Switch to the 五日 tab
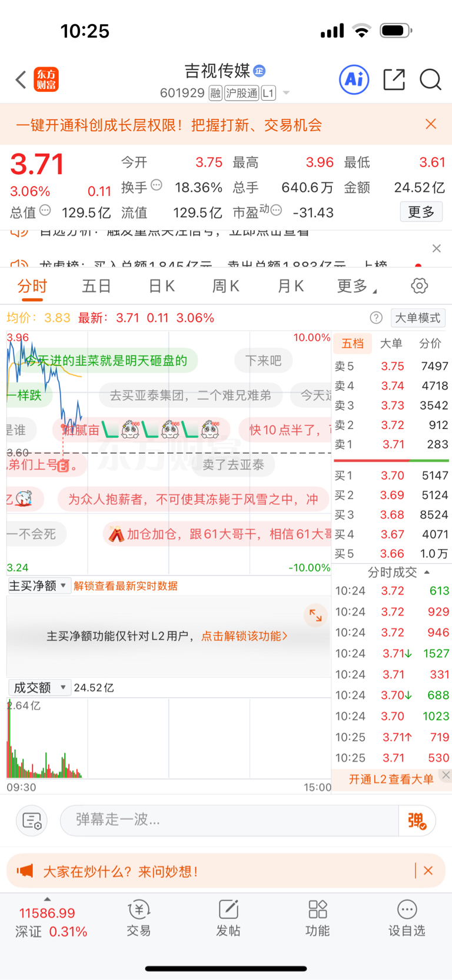This screenshot has width=452, height=980. click(97, 287)
